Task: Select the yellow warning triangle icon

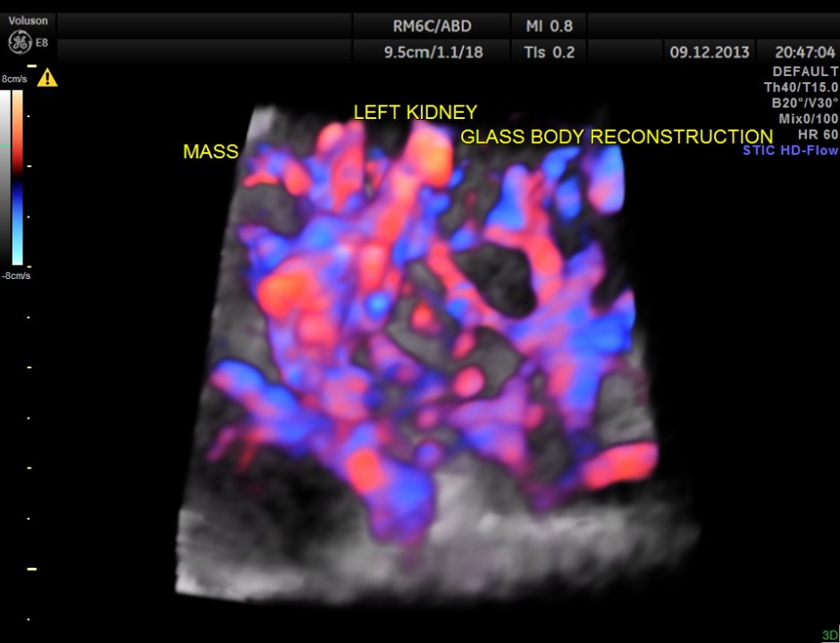Action: tap(49, 77)
